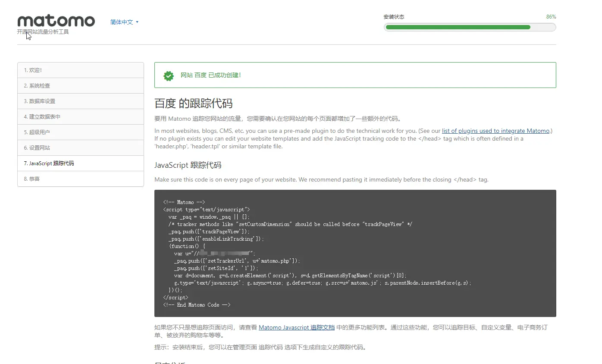Select step 2. 系统检查
The image size is (602, 364).
click(x=81, y=86)
